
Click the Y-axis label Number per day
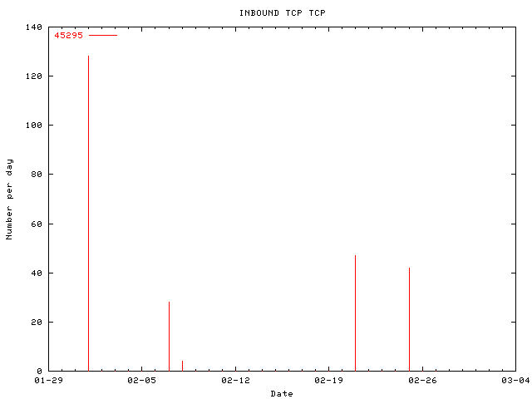(x=9, y=199)
